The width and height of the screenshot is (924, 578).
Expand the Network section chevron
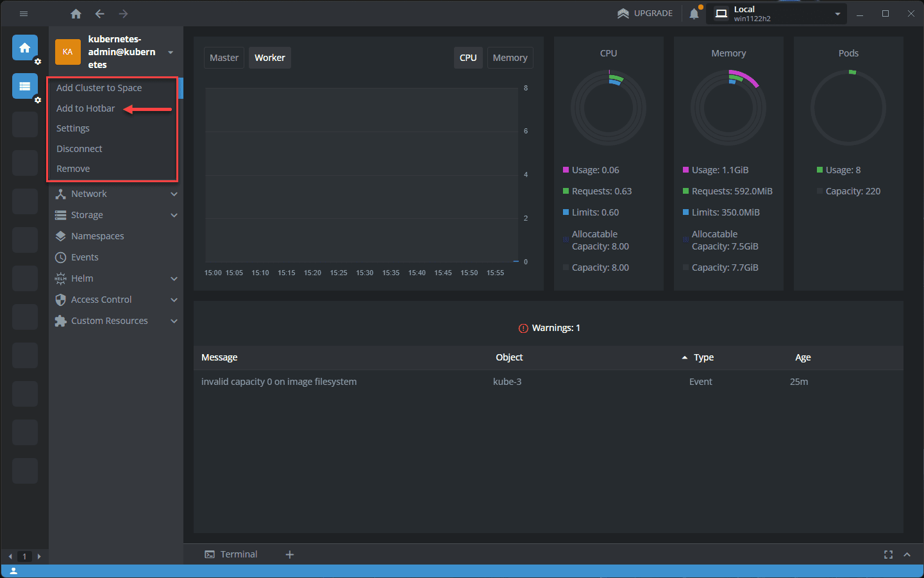(x=174, y=194)
